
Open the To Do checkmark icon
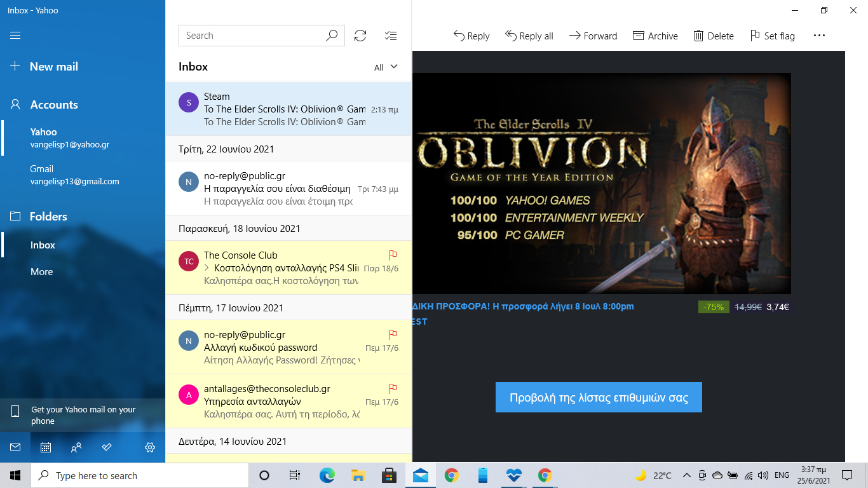pyautogui.click(x=107, y=447)
